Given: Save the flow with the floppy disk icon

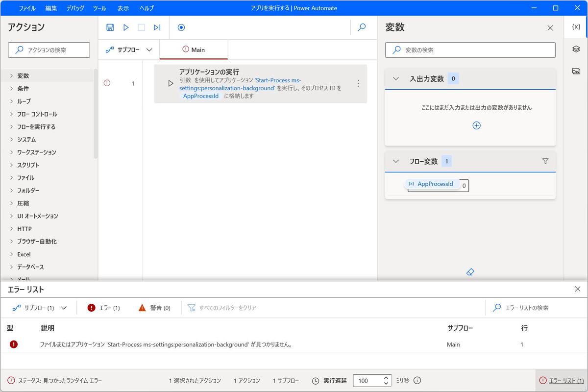Looking at the screenshot, I should (110, 27).
